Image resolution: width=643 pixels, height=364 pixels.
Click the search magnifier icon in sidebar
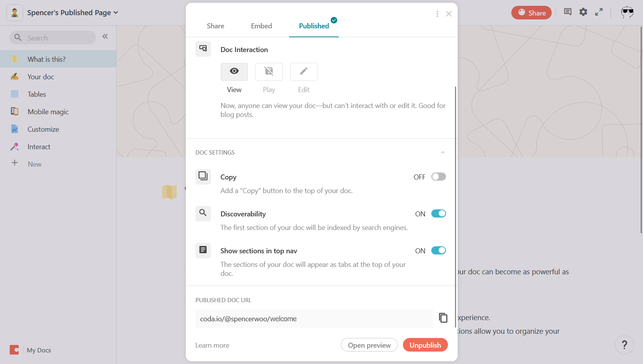click(x=18, y=38)
